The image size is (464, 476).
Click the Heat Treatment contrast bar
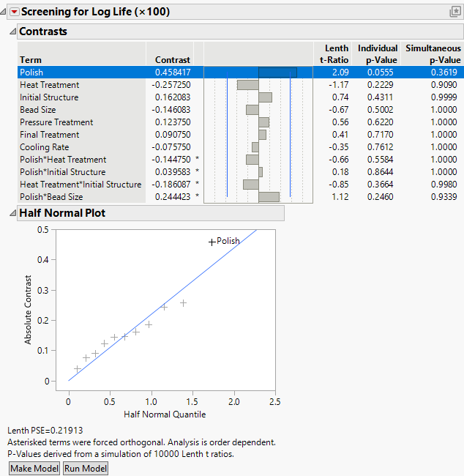pyautogui.click(x=247, y=85)
